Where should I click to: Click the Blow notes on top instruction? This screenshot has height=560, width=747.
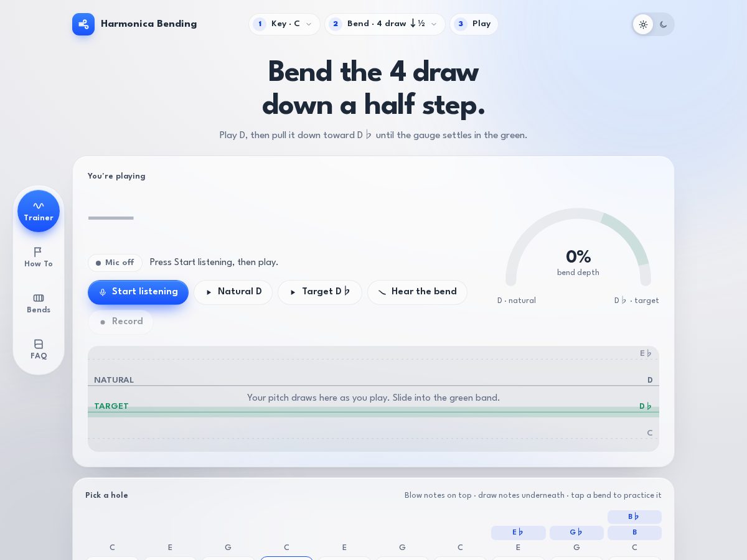pyautogui.click(x=533, y=495)
